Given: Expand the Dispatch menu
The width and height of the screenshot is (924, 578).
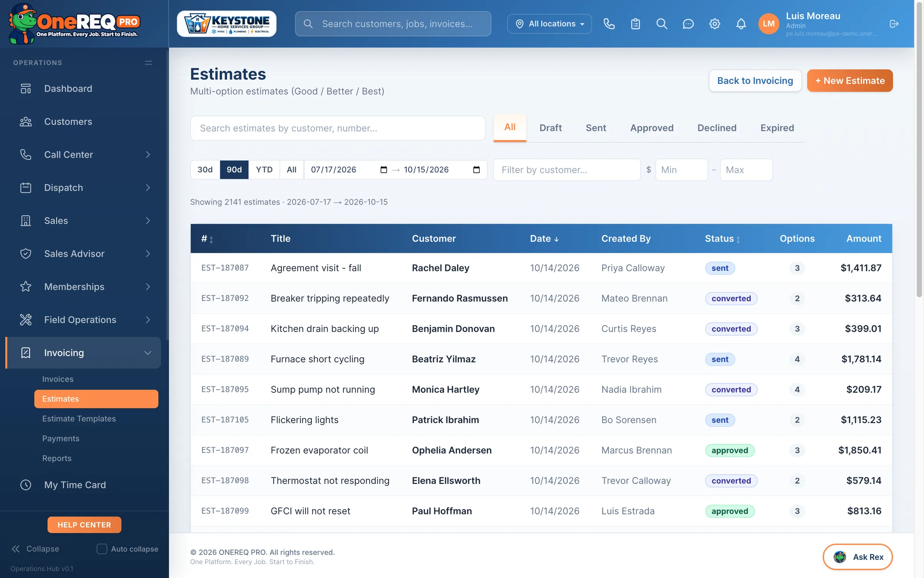Looking at the screenshot, I should pos(83,188).
